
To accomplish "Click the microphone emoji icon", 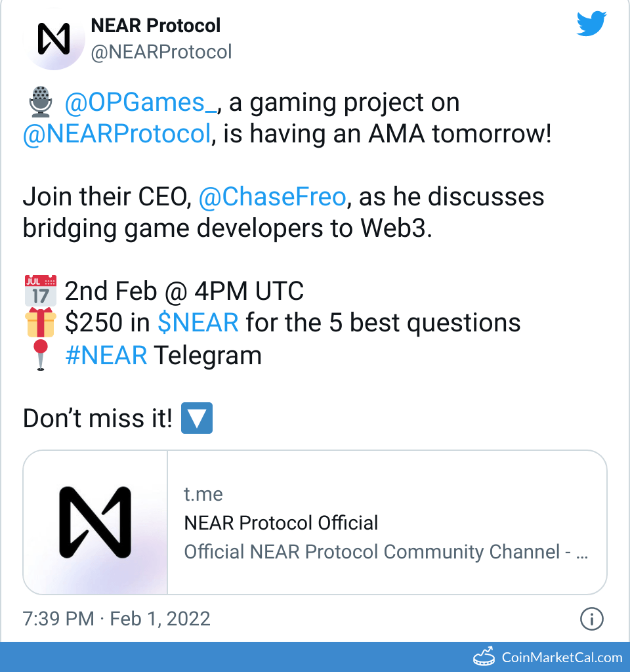I will 41,103.
